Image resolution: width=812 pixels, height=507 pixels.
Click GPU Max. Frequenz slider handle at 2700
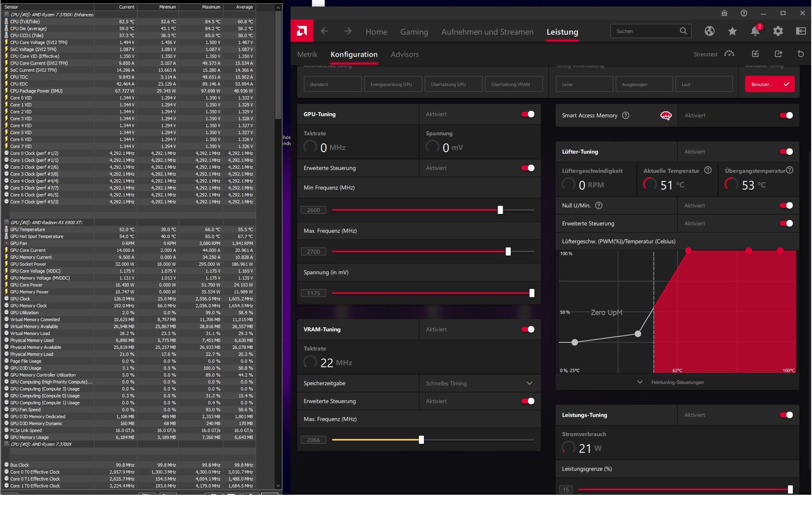tap(508, 251)
